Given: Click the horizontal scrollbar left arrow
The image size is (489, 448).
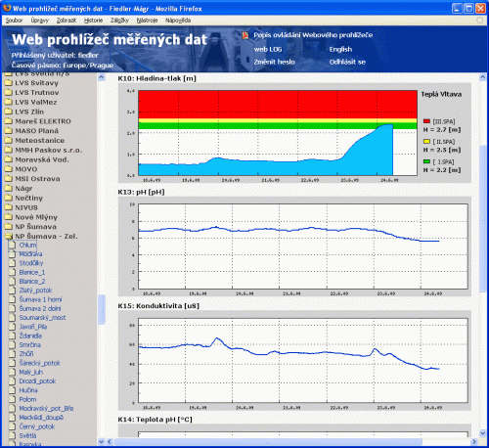Looking at the screenshot, I should (110, 442).
